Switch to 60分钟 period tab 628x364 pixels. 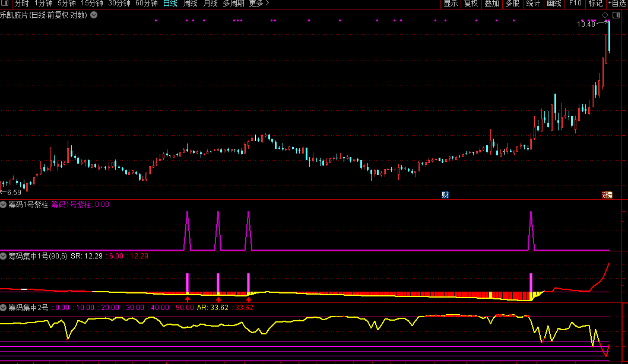(x=147, y=4)
